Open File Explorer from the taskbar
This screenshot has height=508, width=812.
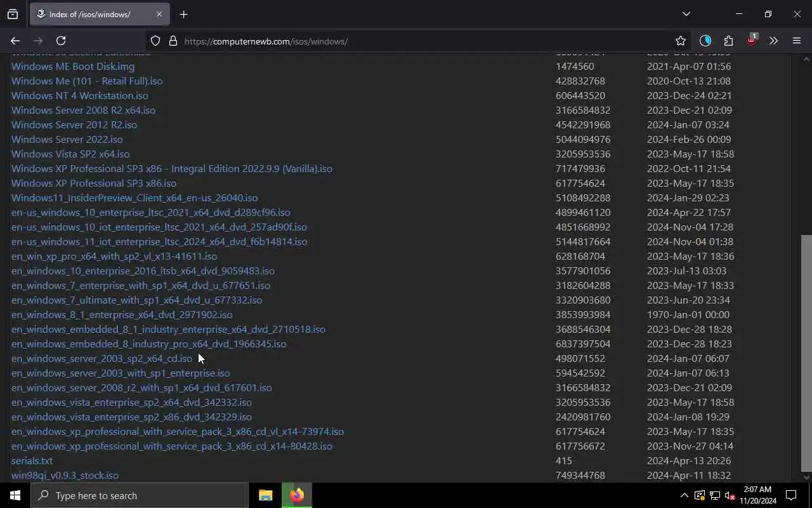coord(266,495)
